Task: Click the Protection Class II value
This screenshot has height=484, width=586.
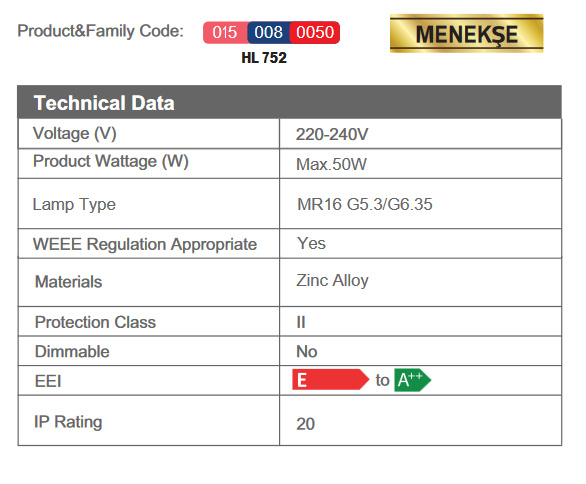Action: pos(301,322)
